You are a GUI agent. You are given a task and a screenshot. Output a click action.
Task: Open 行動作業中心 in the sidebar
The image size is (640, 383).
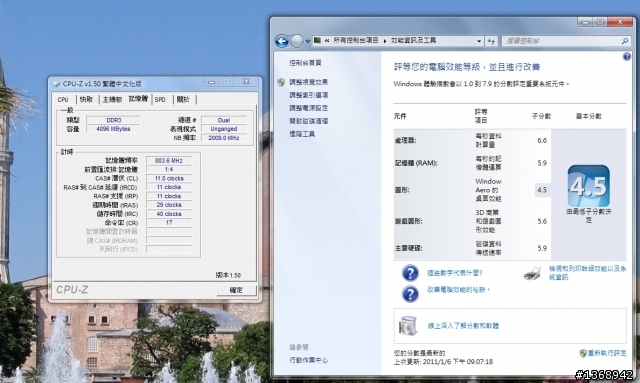pos(309,360)
